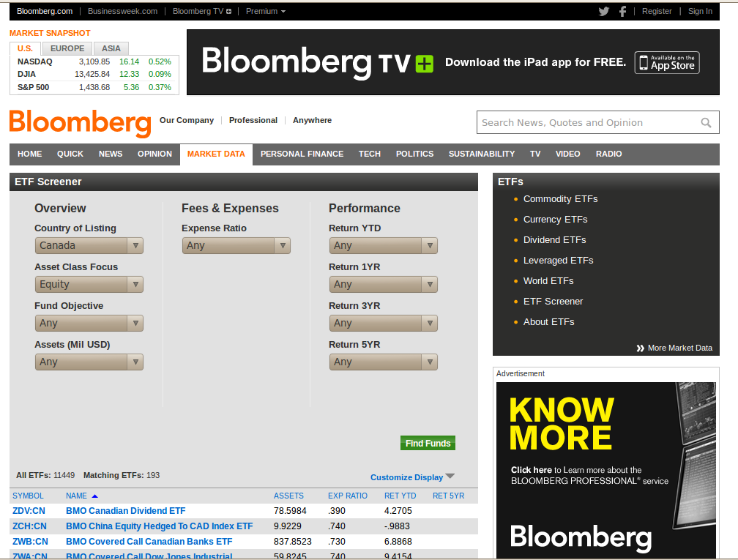738x560 pixels.
Task: Open the Return 3YR dropdown
Action: coord(384,324)
